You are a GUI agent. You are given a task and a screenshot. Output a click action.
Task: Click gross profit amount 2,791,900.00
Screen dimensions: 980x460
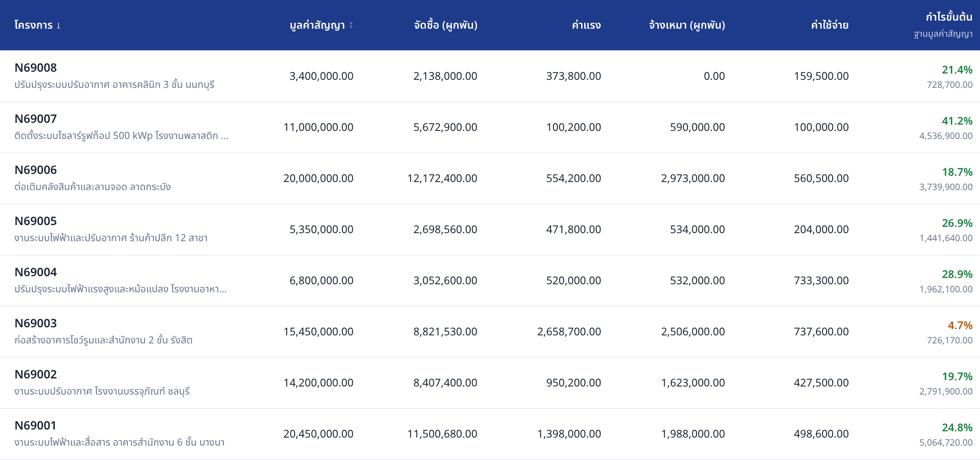coord(946,391)
